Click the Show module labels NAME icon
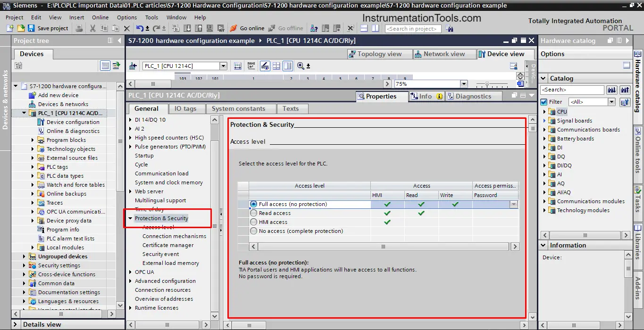The width and height of the screenshot is (644, 330). (251, 66)
